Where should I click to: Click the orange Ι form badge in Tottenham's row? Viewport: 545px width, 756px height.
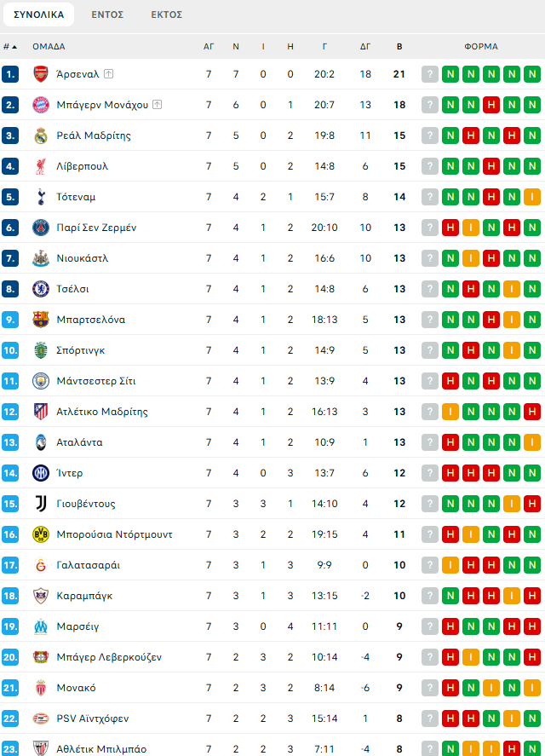[532, 197]
